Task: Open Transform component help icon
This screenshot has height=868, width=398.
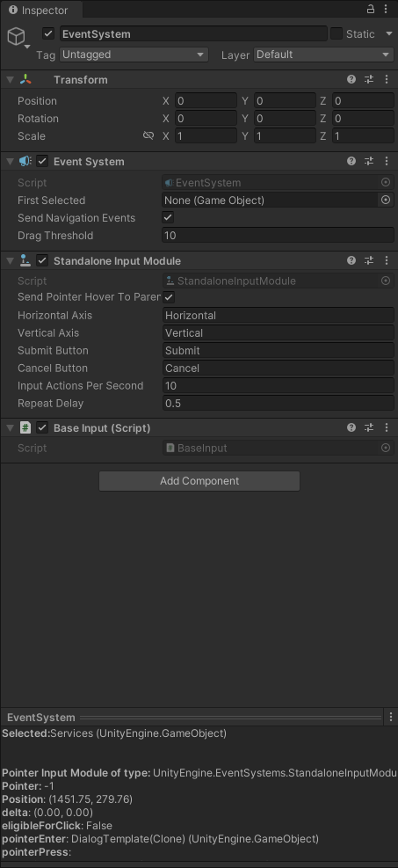Action: pos(351,80)
